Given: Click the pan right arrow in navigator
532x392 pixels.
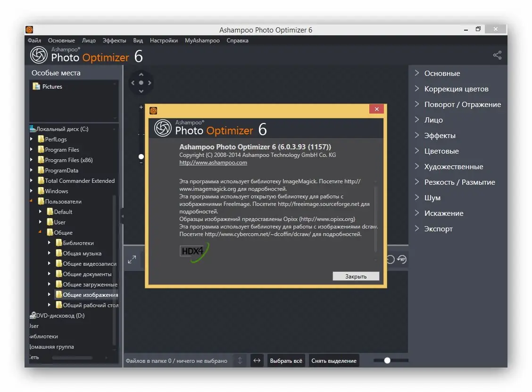Looking at the screenshot, I should 150,82.
